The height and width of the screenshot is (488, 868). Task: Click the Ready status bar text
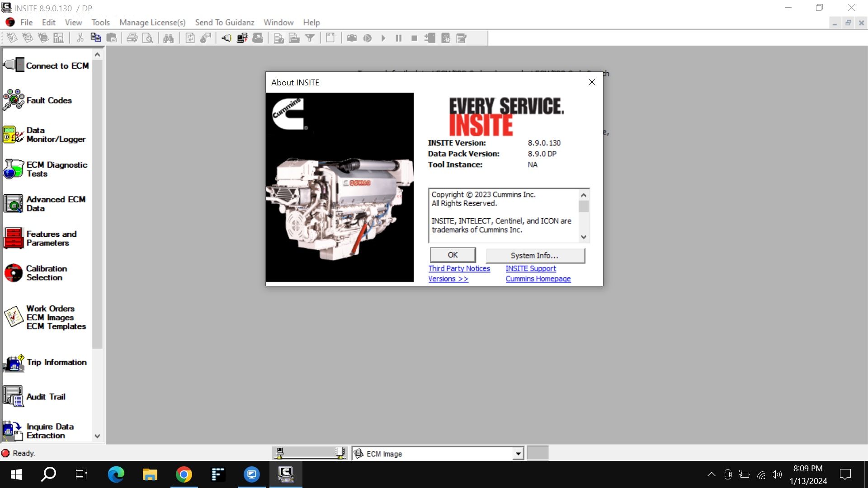pyautogui.click(x=24, y=453)
